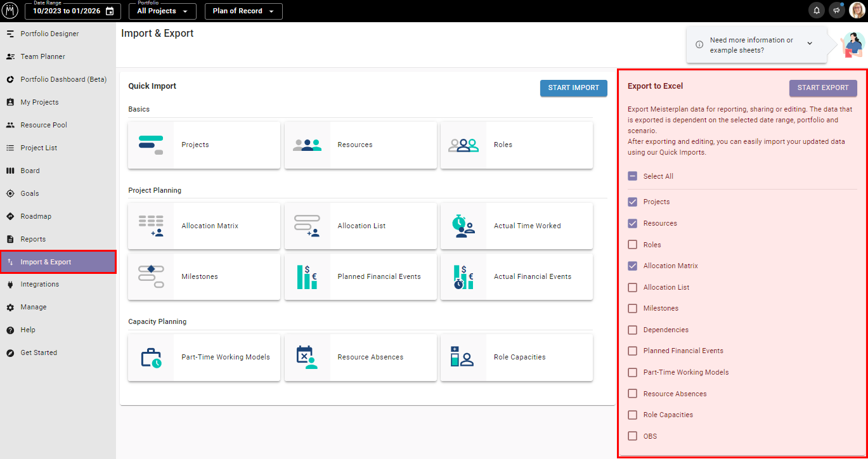Open the user profile avatar

857,11
